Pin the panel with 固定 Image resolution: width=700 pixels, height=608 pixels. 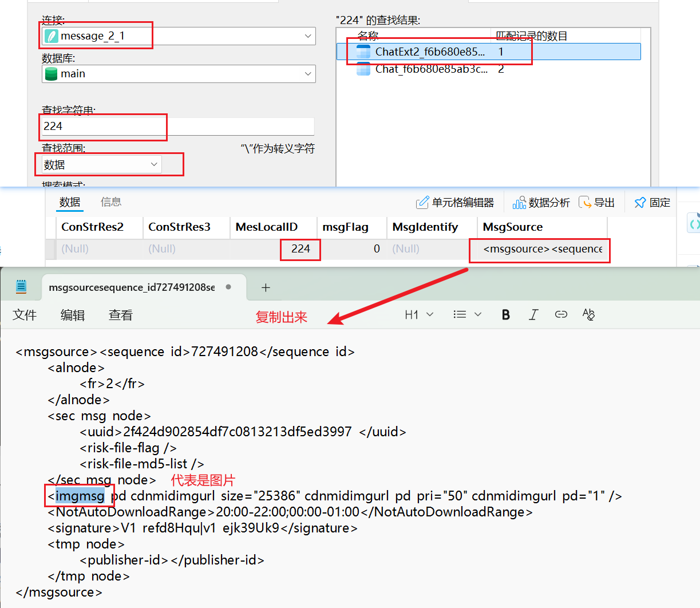click(x=652, y=203)
